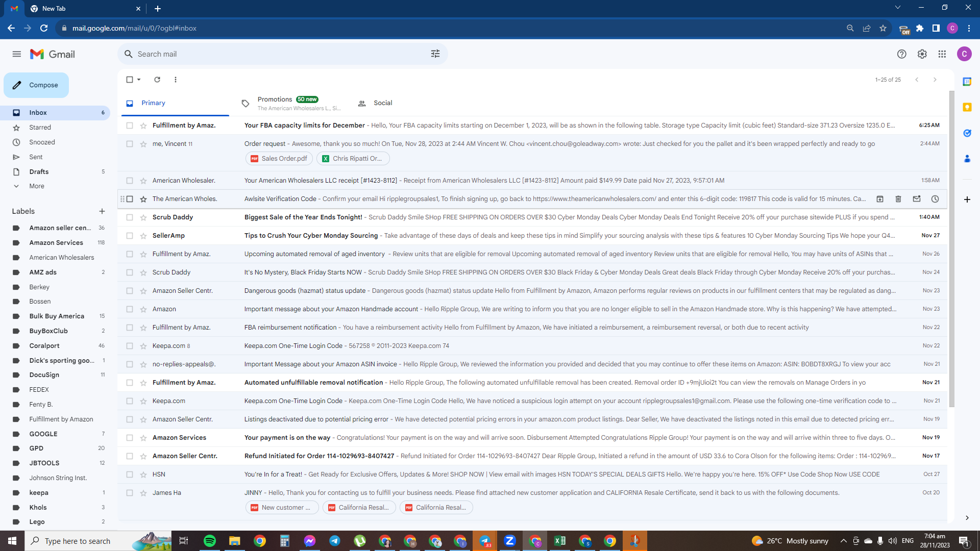The width and height of the screenshot is (980, 551).
Task: Open the Gmail main menu hamburger
Action: click(x=17, y=54)
